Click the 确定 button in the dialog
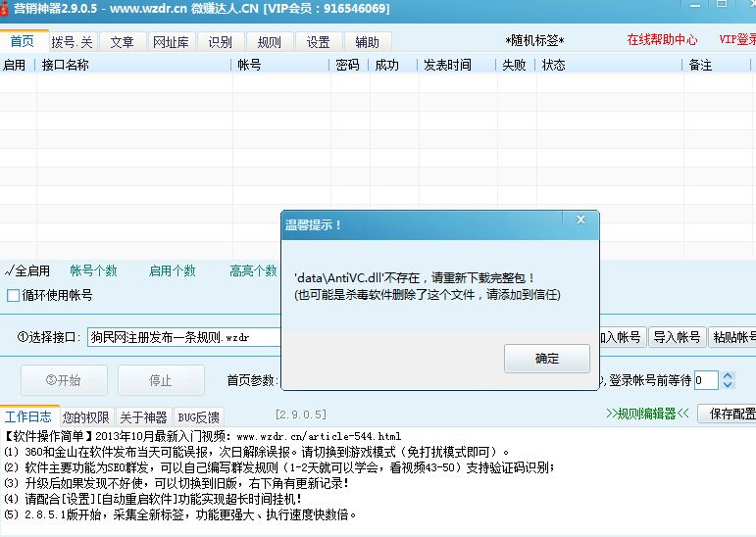Screen dimensions: 756x537 (x=547, y=359)
